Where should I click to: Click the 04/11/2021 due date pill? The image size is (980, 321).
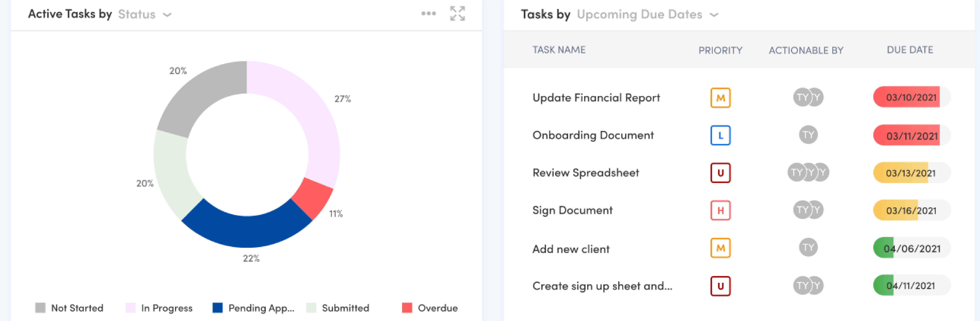[x=912, y=285]
